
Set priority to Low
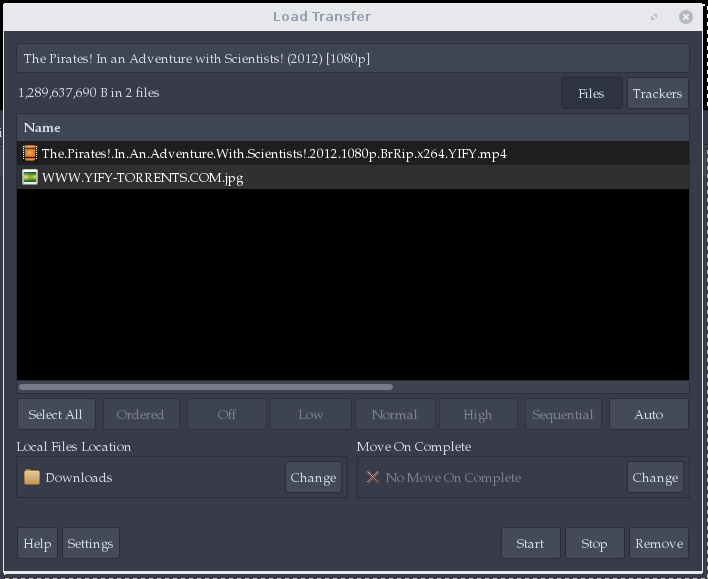click(x=311, y=414)
